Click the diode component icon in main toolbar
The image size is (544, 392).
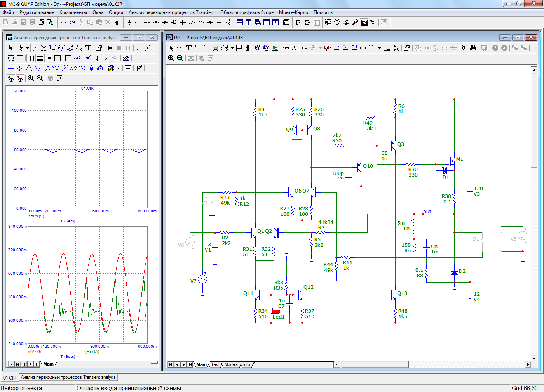[165, 23]
